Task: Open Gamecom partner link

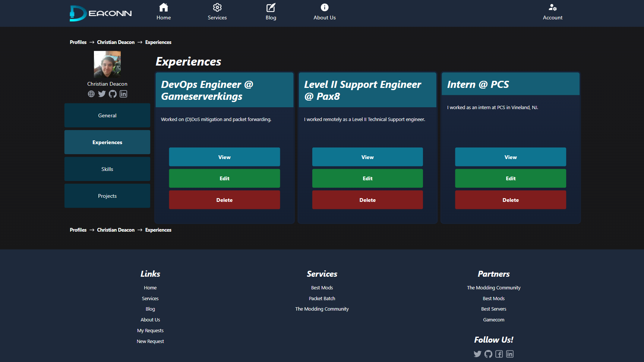Action: [x=494, y=320]
